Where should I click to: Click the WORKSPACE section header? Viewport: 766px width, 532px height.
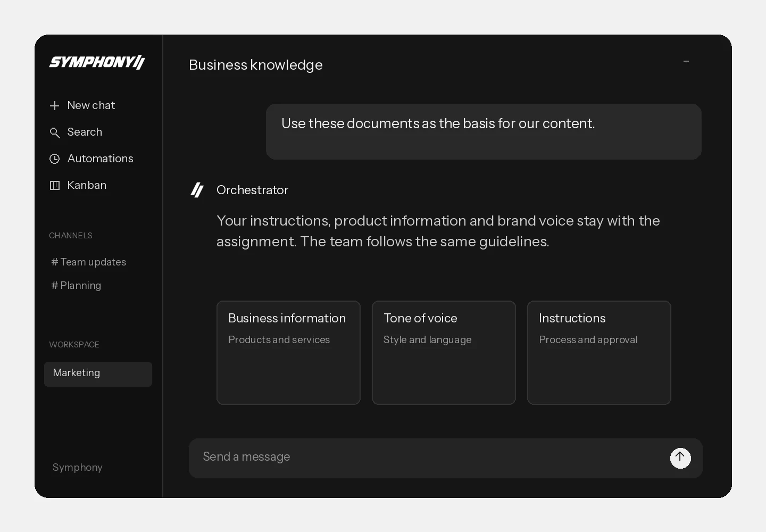coord(74,344)
